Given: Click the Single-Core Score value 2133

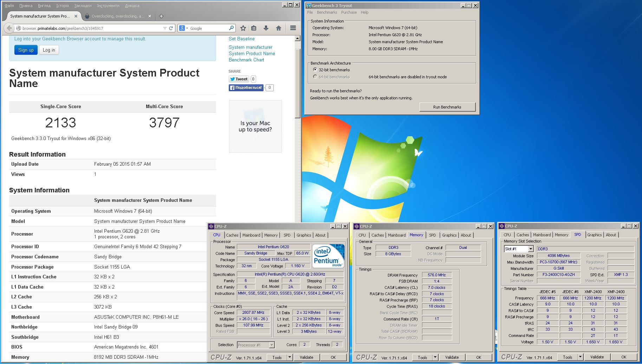Looking at the screenshot, I should click(x=60, y=123).
